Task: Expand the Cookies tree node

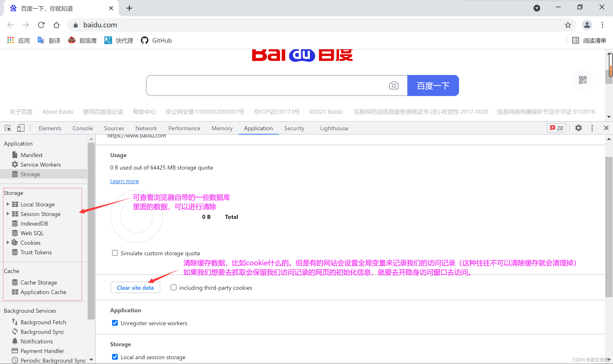Action: click(8, 242)
